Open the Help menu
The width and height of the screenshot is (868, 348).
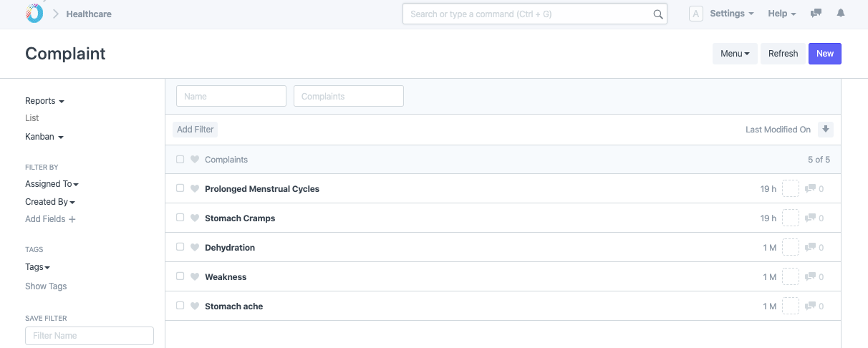782,14
